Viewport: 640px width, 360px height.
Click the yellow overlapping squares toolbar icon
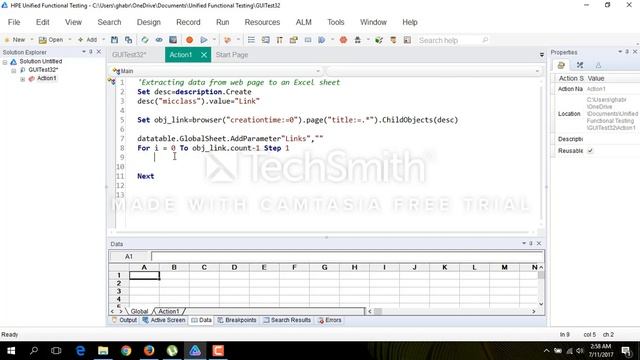pyautogui.click(x=293, y=40)
